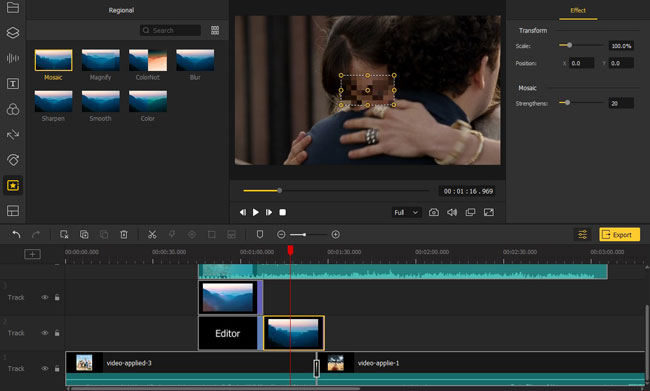This screenshot has width=650, height=391.
Task: Take a snapshot of the preview
Action: (x=434, y=212)
